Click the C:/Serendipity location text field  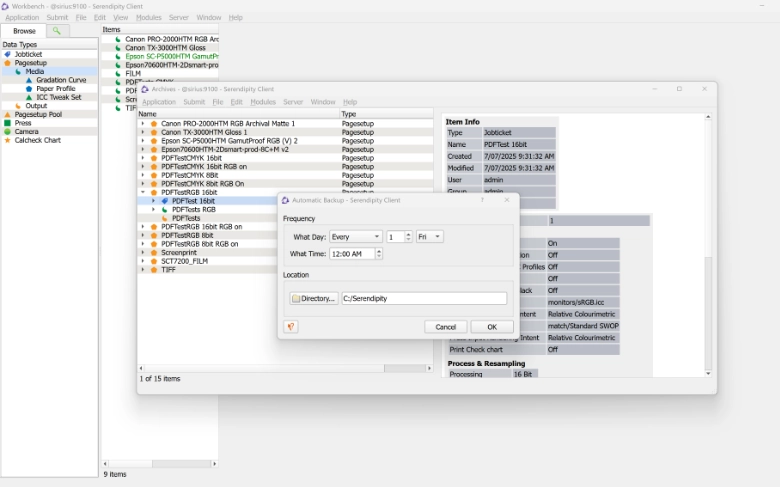pos(423,298)
